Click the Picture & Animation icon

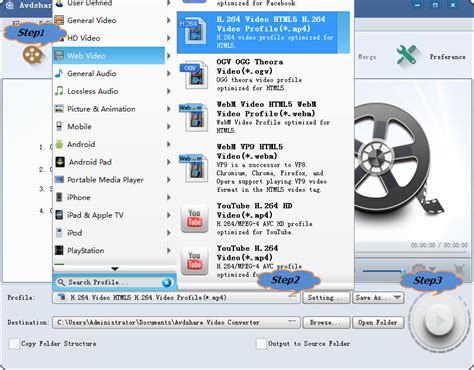[59, 109]
